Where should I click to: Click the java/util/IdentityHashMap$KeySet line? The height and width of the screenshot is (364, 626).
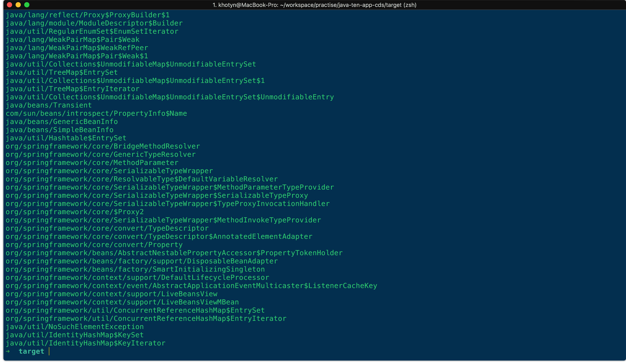coord(75,335)
